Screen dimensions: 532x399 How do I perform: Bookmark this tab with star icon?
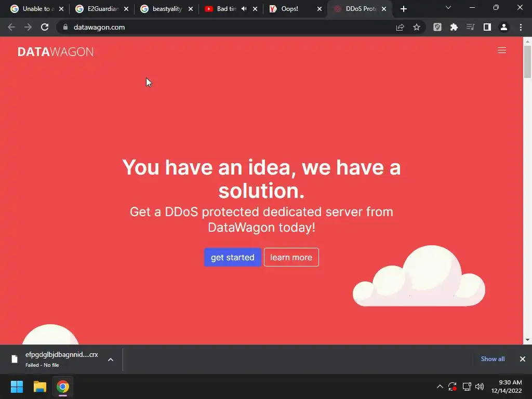pos(417,27)
